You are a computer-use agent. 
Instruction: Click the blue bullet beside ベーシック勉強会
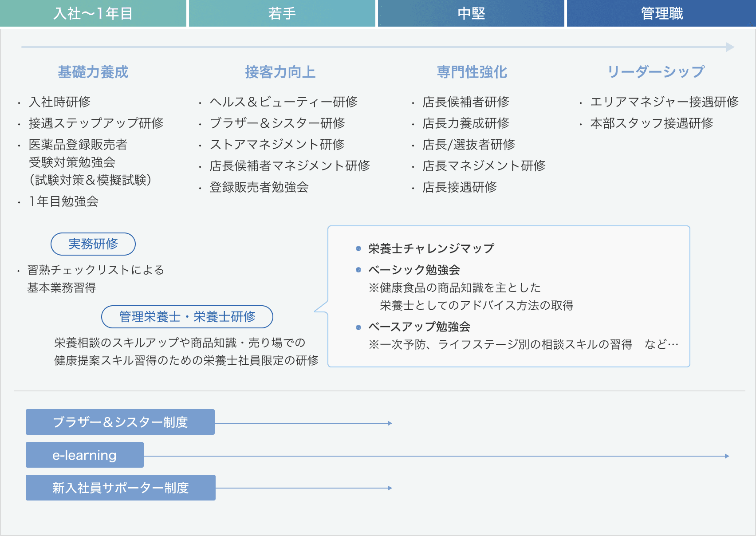click(x=358, y=270)
